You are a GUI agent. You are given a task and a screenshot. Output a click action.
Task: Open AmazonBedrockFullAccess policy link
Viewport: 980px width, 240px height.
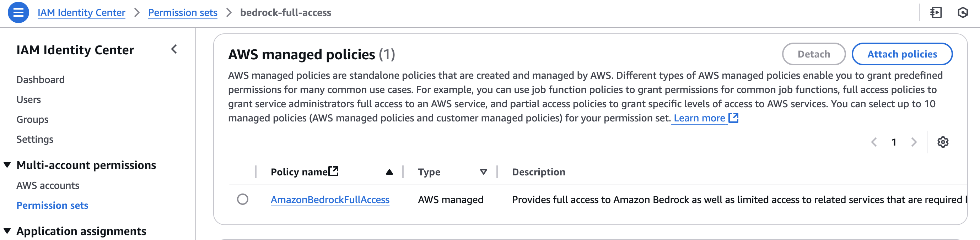click(x=330, y=199)
